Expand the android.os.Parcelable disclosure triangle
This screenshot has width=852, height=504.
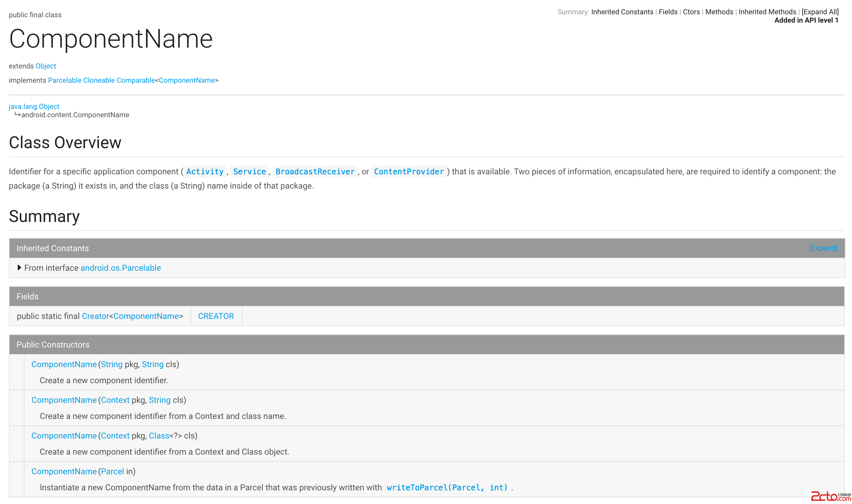point(19,268)
